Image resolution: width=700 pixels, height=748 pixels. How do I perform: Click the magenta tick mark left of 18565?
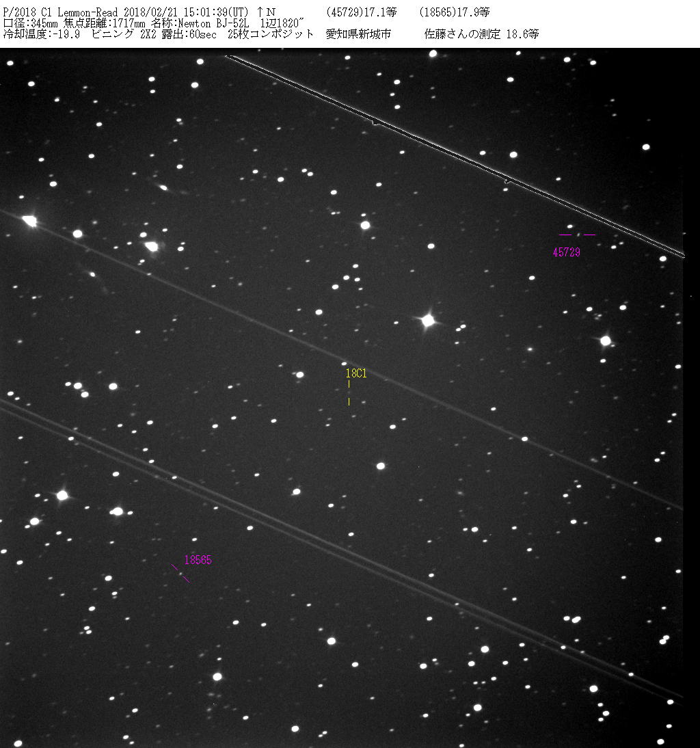174,566
